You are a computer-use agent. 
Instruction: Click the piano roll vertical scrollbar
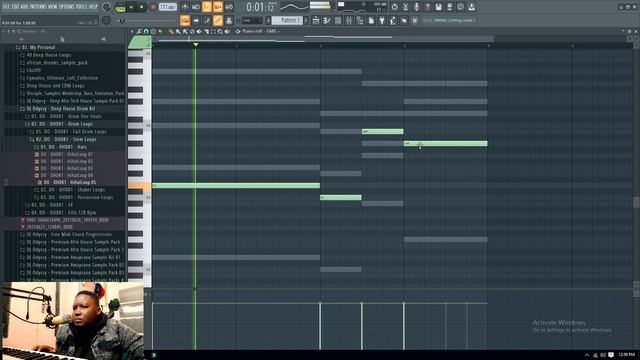click(x=636, y=202)
